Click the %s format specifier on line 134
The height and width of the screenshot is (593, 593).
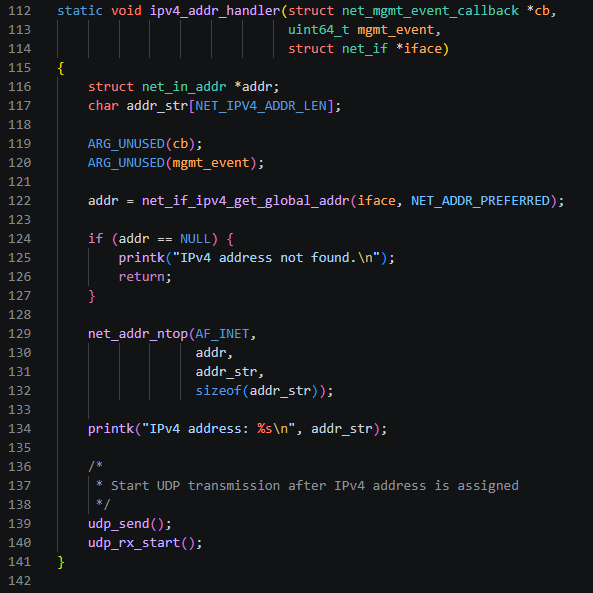pyautogui.click(x=265, y=429)
